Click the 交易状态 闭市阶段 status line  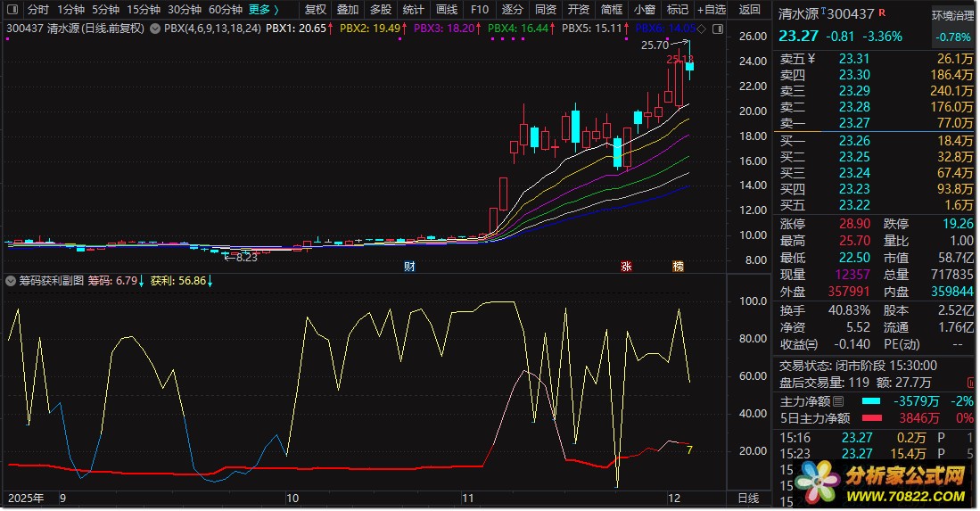(x=858, y=366)
